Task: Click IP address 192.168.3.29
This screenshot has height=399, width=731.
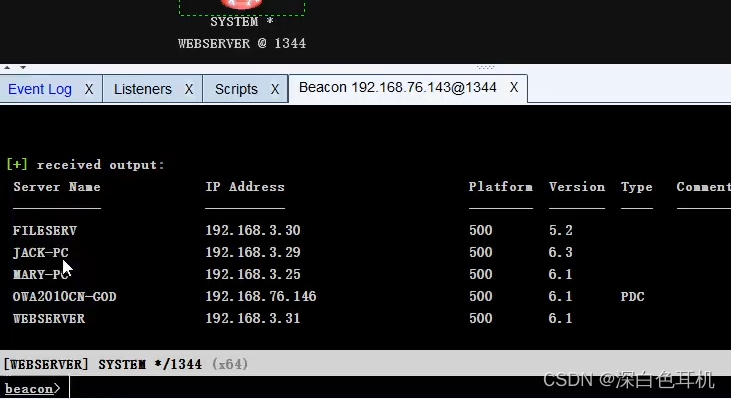Action: [x=253, y=252]
